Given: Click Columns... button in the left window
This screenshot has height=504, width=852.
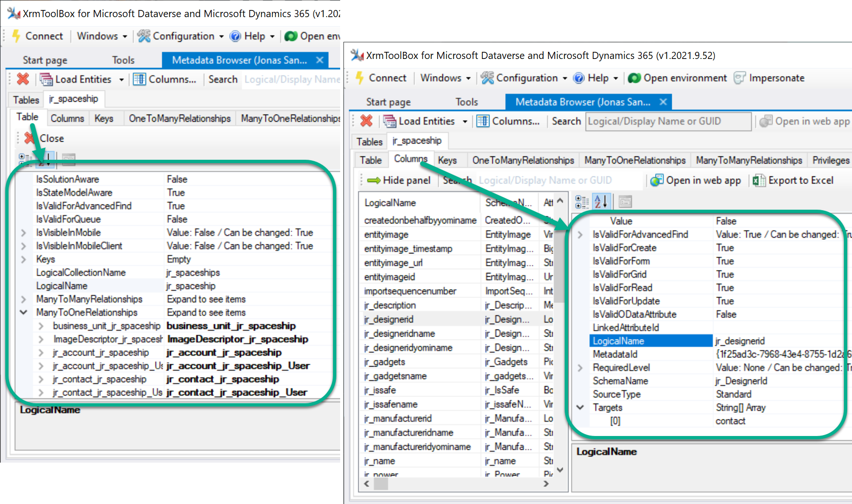Looking at the screenshot, I should (x=165, y=79).
